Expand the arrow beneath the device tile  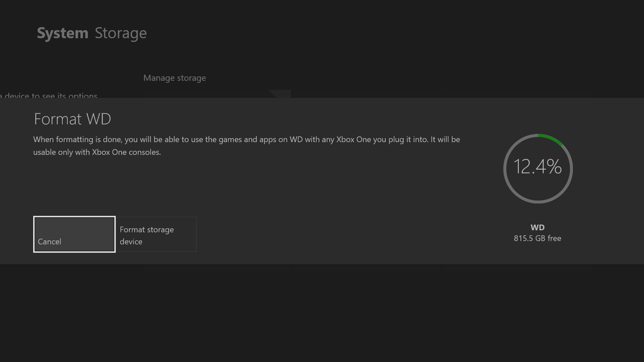pyautogui.click(x=281, y=94)
